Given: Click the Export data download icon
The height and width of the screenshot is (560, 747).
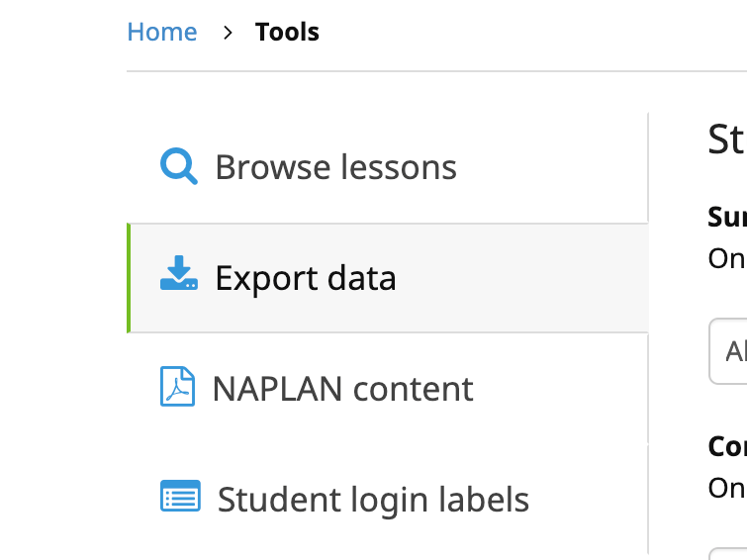Looking at the screenshot, I should click(179, 274).
